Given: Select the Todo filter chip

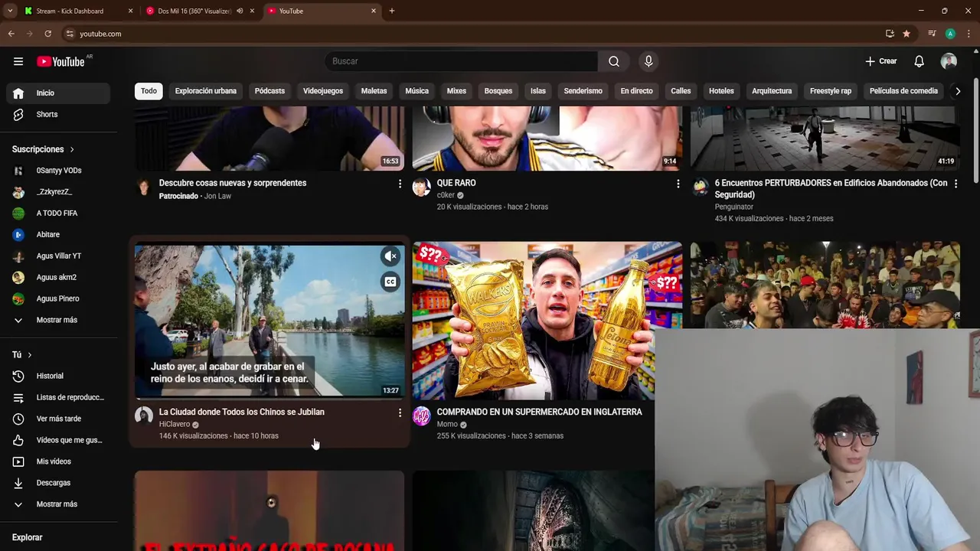Looking at the screenshot, I should point(149,91).
